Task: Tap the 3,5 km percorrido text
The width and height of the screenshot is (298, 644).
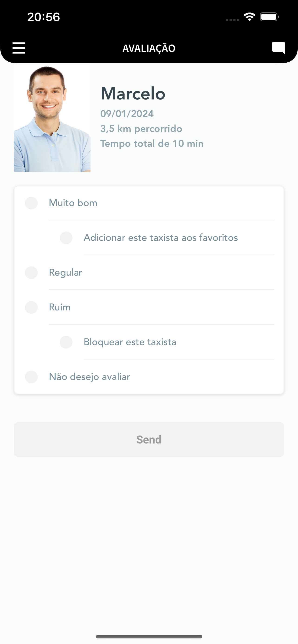Action: [141, 129]
